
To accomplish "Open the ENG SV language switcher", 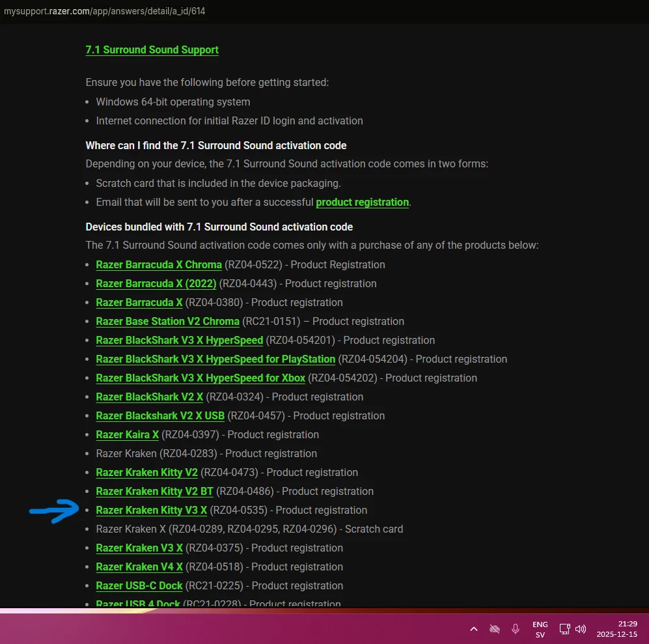I will click(x=540, y=630).
